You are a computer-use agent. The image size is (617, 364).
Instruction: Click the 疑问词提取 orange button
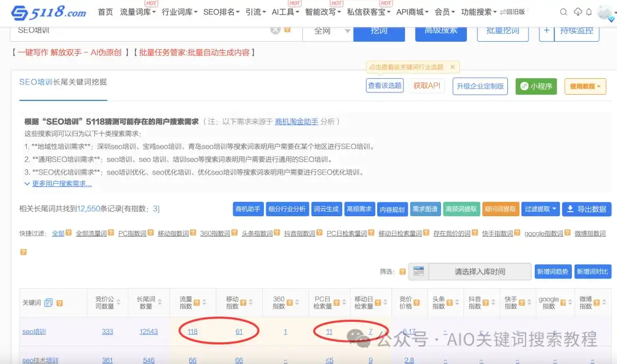click(x=500, y=209)
